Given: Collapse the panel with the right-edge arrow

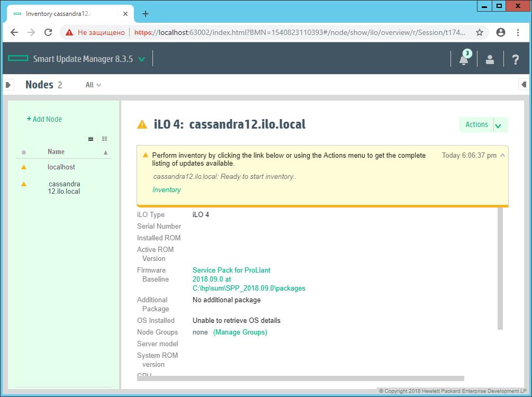Looking at the screenshot, I should click(524, 84).
